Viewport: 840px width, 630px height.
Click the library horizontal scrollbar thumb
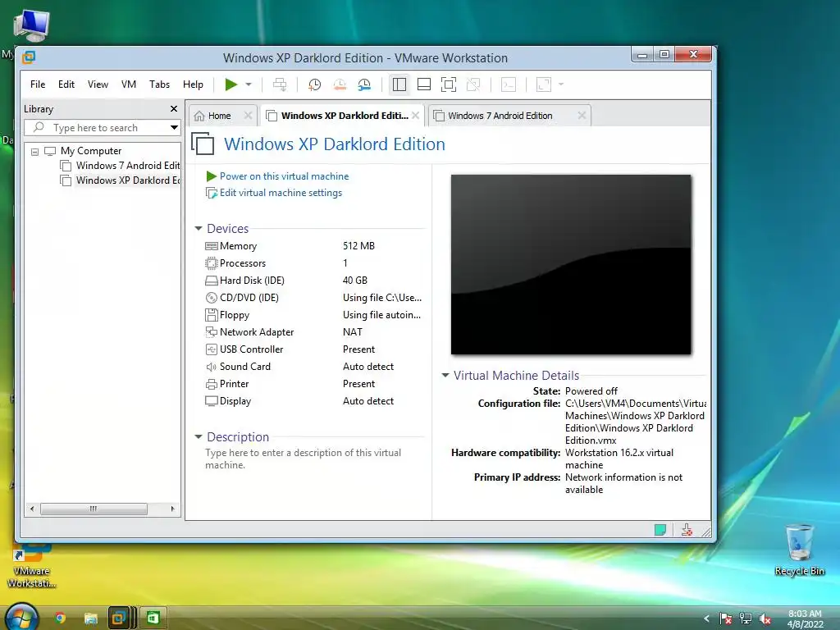point(94,509)
